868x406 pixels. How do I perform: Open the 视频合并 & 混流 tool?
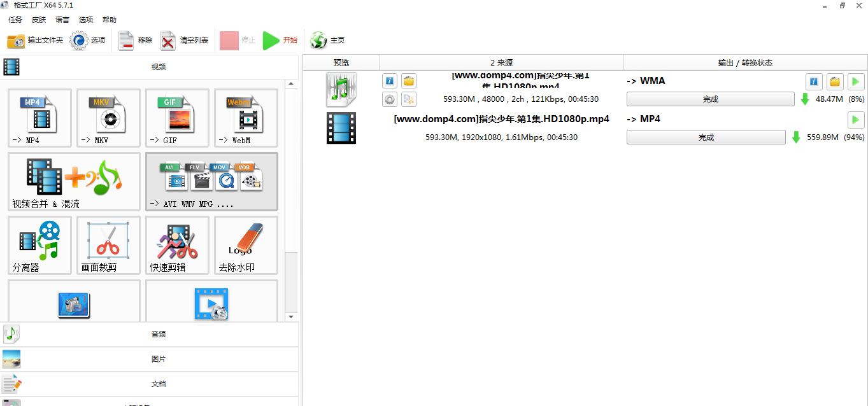click(74, 181)
